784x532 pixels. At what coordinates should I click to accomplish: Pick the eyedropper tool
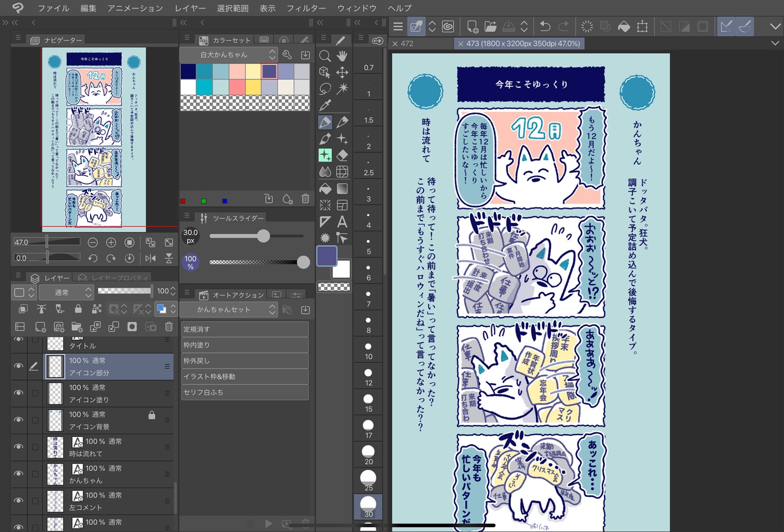point(325,105)
